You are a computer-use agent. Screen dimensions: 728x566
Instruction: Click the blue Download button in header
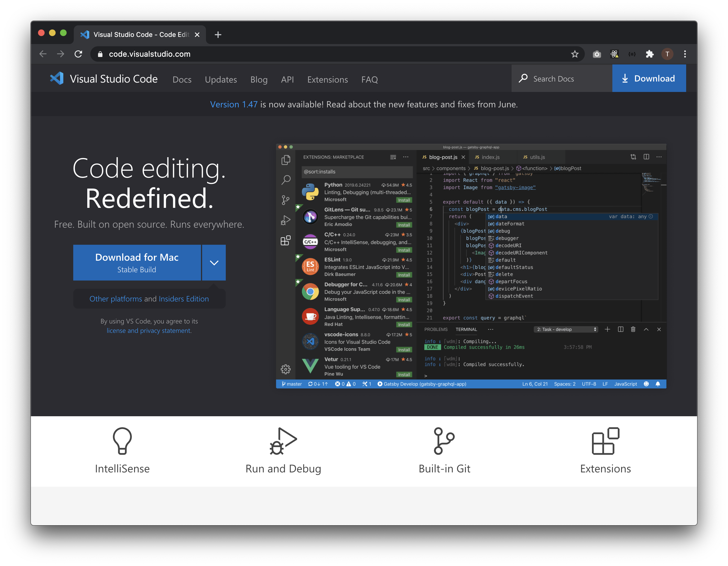[x=649, y=78]
